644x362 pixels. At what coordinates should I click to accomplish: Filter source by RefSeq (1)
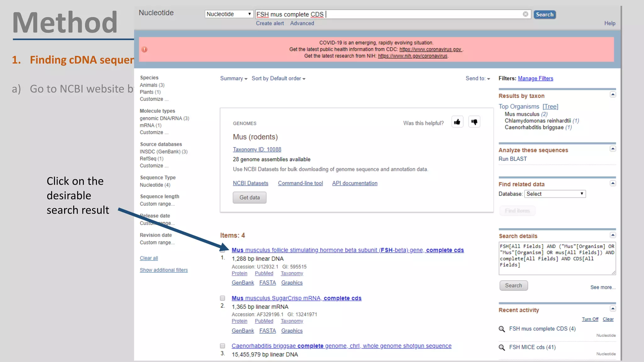tap(152, 159)
